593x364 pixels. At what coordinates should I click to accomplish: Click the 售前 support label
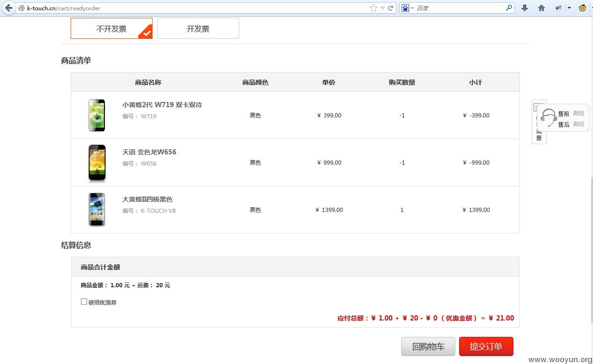pyautogui.click(x=564, y=114)
